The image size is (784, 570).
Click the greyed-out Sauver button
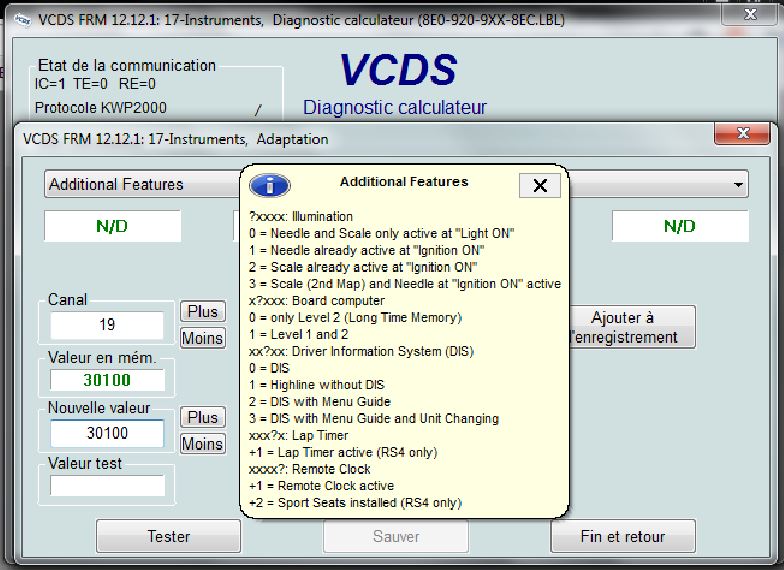pyautogui.click(x=396, y=536)
